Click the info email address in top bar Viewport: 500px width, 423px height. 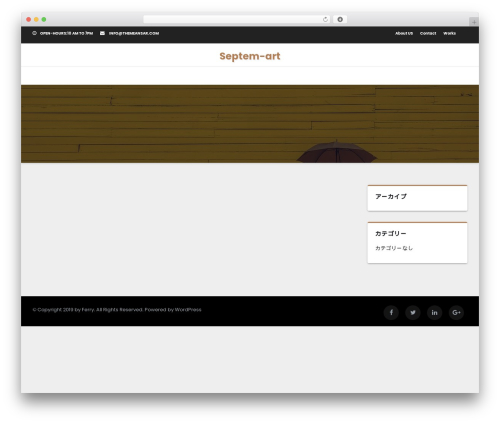pos(134,33)
